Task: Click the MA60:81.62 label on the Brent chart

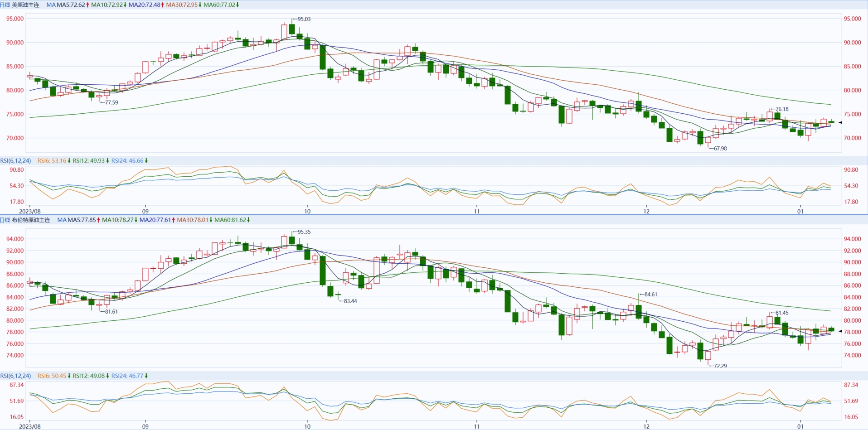Action: (230, 220)
